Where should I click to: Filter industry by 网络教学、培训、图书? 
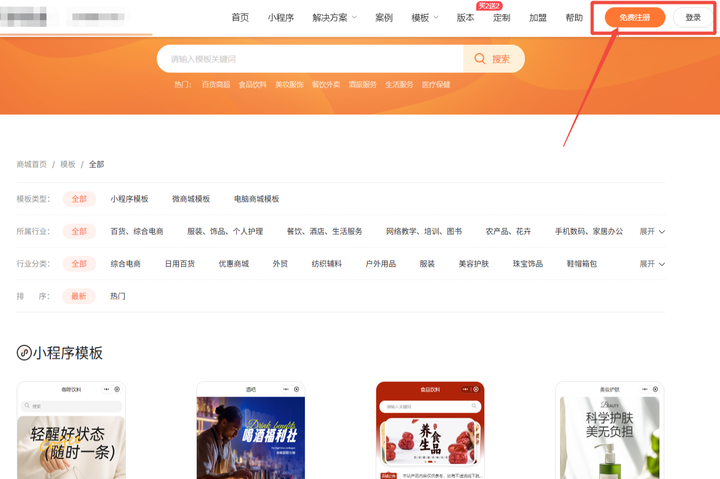click(x=424, y=231)
